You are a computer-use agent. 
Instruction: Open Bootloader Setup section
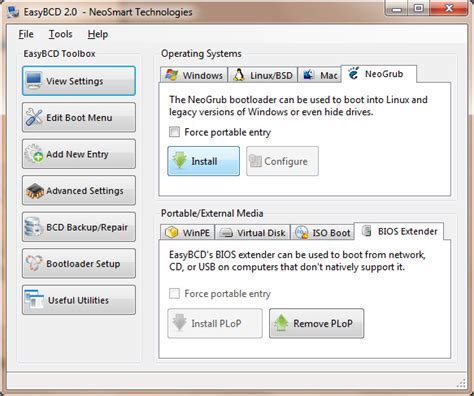click(x=79, y=263)
